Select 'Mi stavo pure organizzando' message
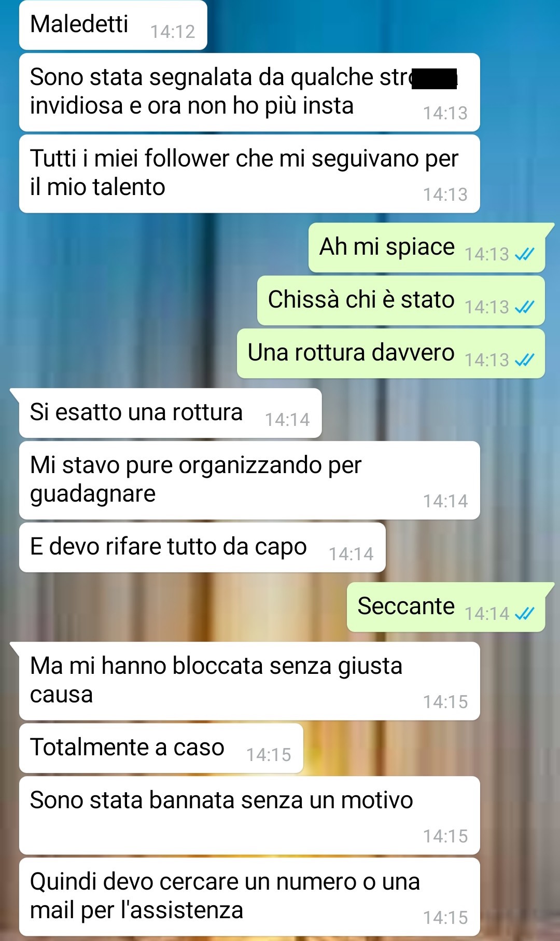The height and width of the screenshot is (941, 560). click(x=249, y=480)
